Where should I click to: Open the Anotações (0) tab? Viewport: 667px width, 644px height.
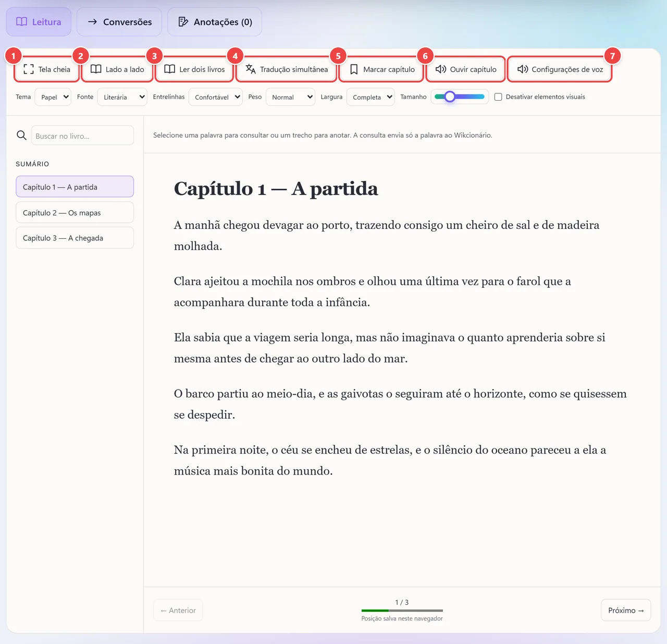pyautogui.click(x=215, y=22)
